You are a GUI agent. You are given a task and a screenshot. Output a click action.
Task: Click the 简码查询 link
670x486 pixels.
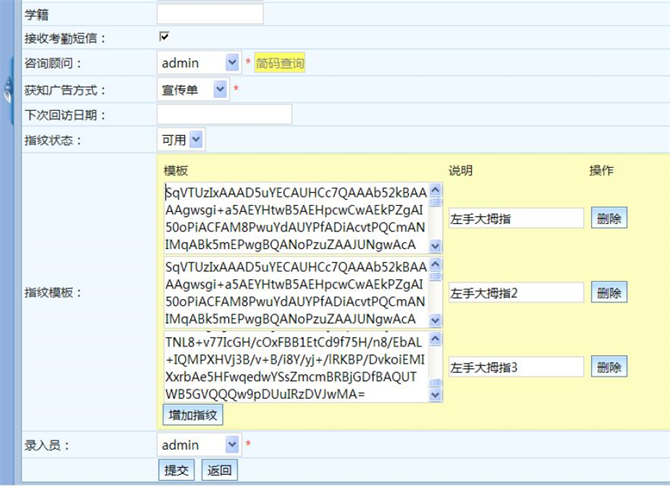coord(279,63)
